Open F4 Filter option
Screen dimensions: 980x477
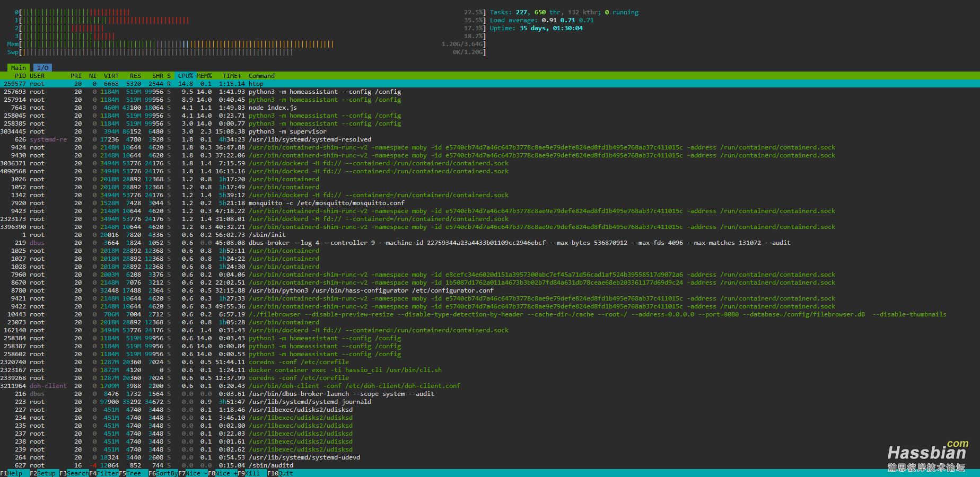point(104,473)
